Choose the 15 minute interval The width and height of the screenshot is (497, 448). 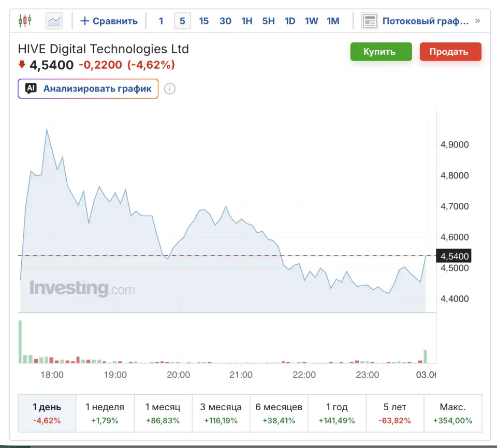coord(204,21)
